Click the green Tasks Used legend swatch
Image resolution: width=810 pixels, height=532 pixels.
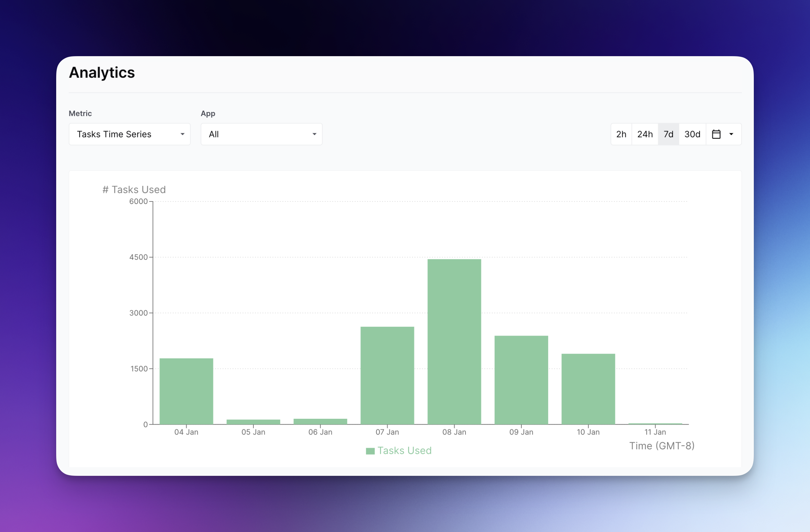(370, 451)
